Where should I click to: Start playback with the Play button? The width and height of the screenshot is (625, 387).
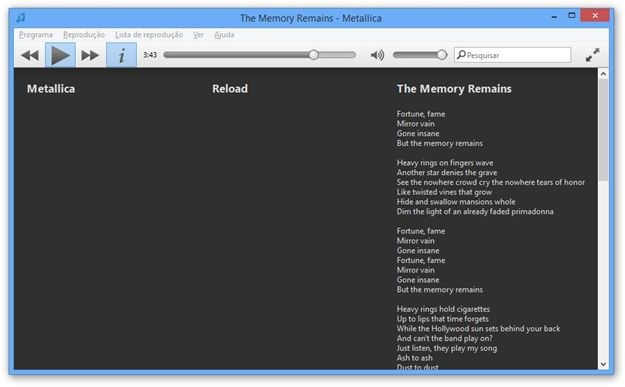[60, 55]
